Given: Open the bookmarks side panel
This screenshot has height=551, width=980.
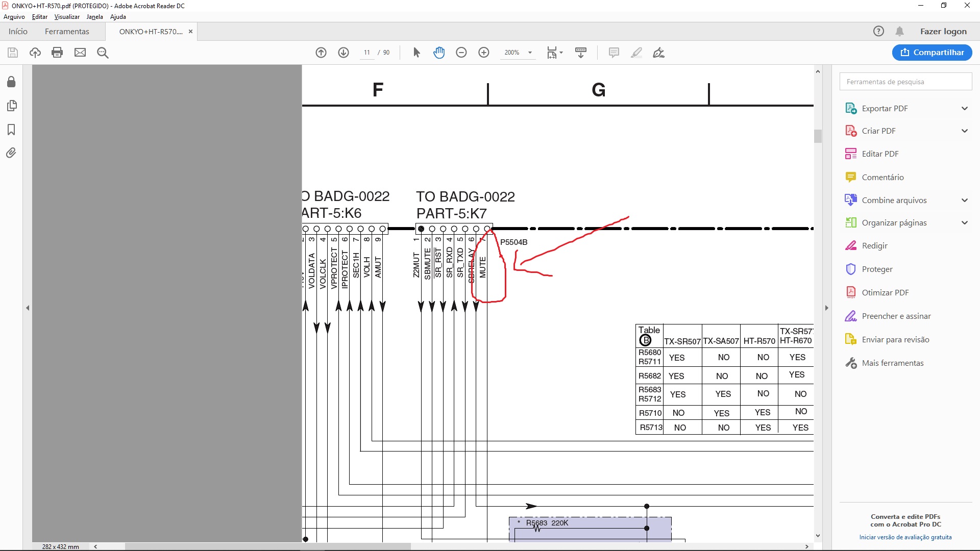Looking at the screenshot, I should coord(11,130).
